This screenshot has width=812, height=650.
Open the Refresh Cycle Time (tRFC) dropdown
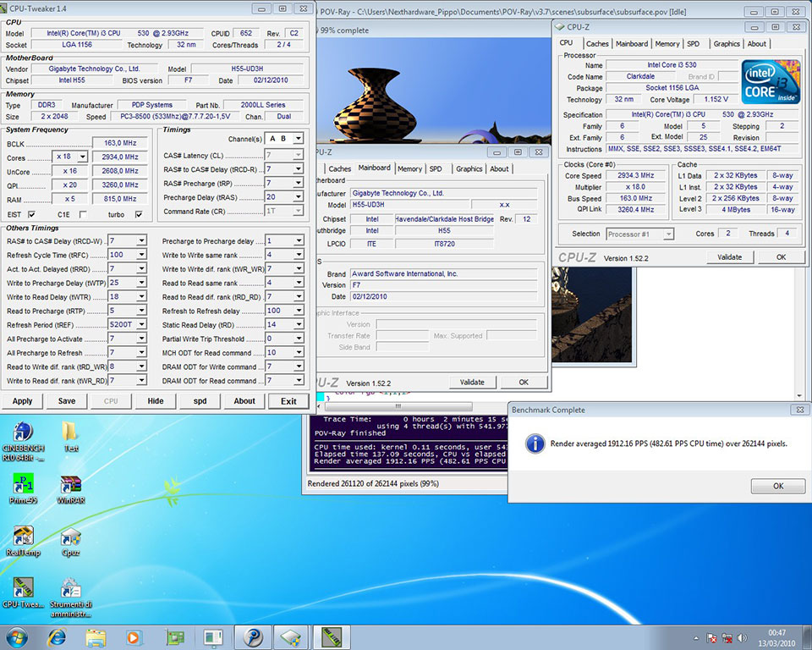pyautogui.click(x=141, y=255)
